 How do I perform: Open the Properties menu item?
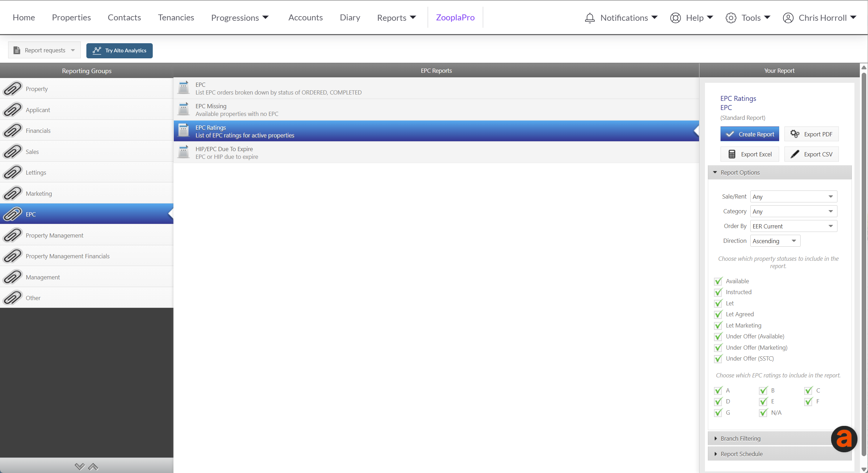71,18
